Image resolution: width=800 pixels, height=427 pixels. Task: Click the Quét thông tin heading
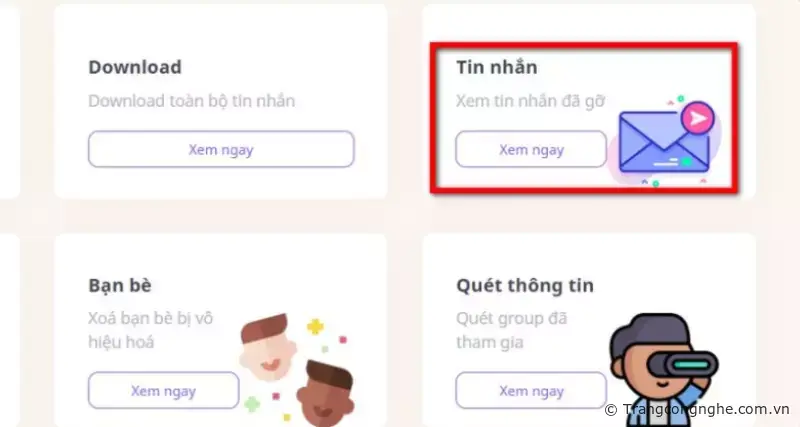click(x=525, y=285)
